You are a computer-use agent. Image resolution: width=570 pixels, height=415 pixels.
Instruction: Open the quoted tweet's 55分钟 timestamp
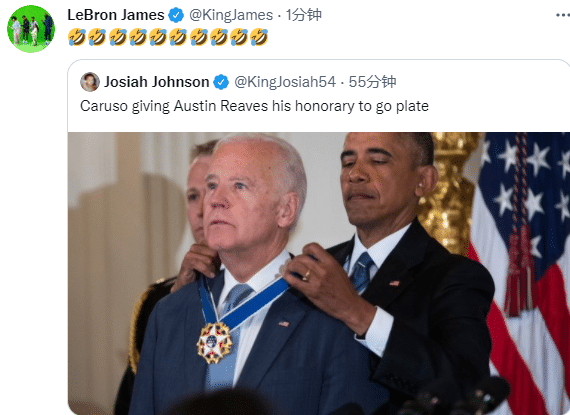(x=372, y=82)
